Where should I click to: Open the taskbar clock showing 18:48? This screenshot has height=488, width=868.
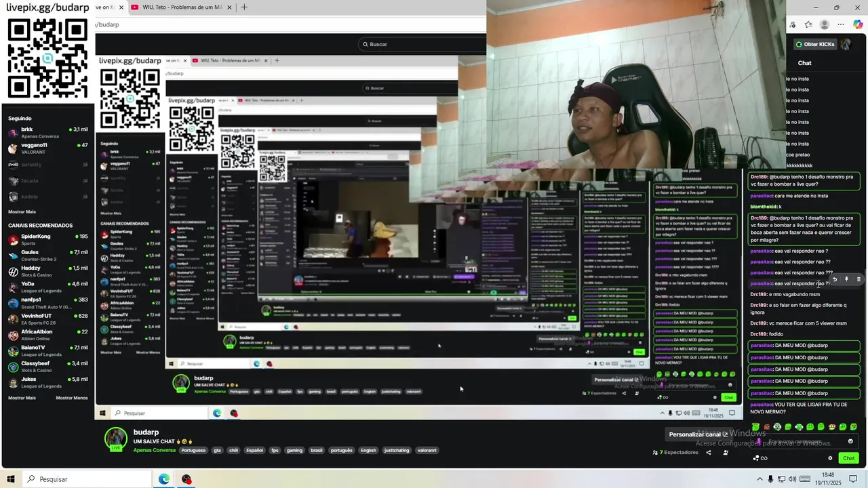point(828,479)
